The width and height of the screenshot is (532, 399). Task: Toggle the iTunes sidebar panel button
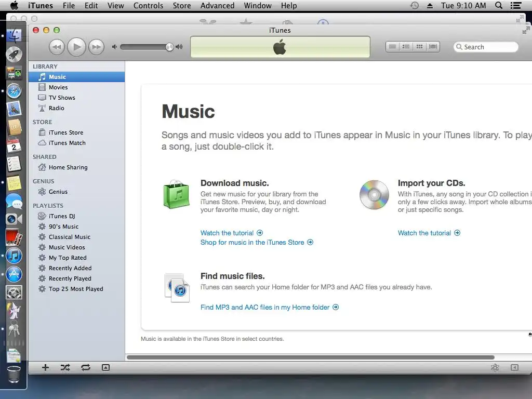click(x=514, y=367)
